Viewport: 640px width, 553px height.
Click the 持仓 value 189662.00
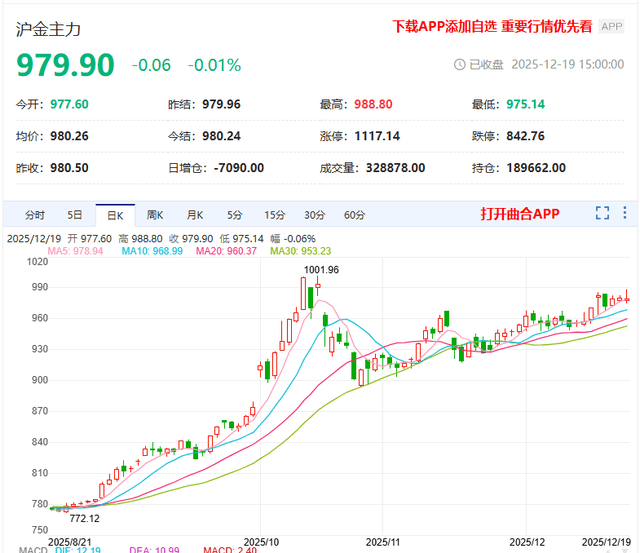tap(536, 168)
